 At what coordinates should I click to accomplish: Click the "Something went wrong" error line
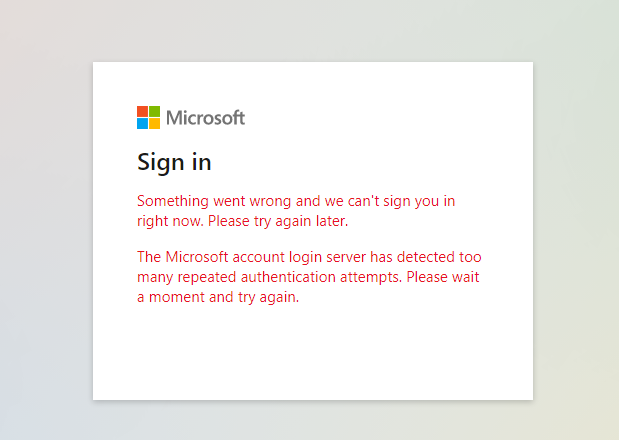pos(296,201)
